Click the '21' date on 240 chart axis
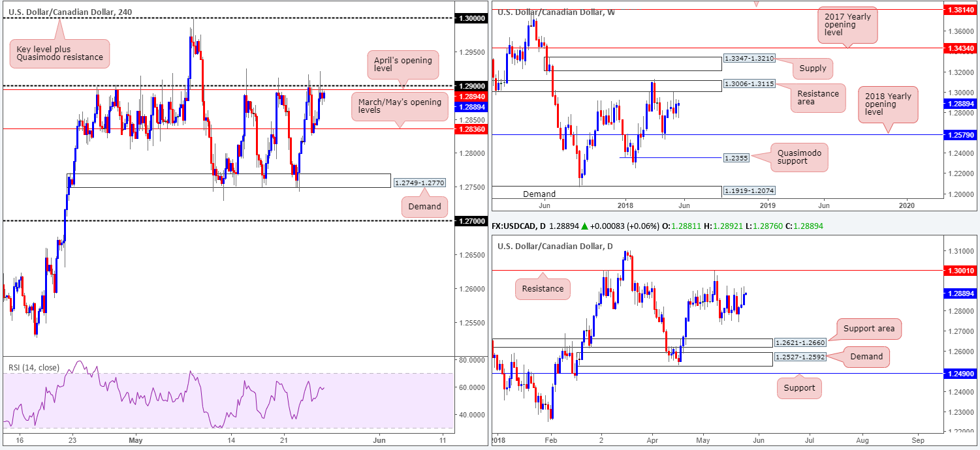 tap(283, 441)
